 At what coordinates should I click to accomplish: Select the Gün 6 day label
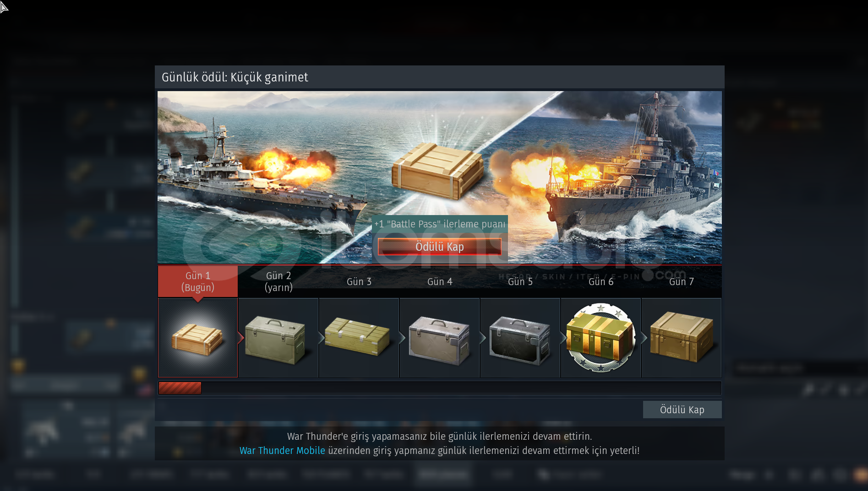pyautogui.click(x=601, y=281)
